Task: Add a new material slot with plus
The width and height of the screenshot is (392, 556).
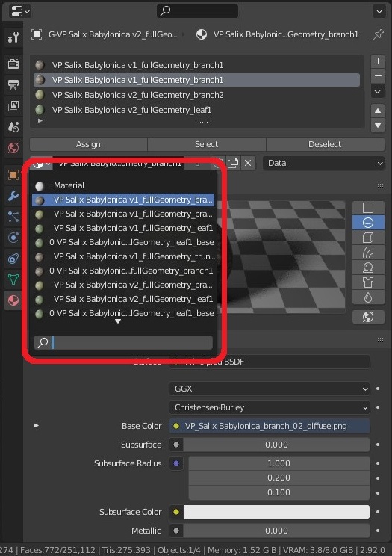Action: 378,61
